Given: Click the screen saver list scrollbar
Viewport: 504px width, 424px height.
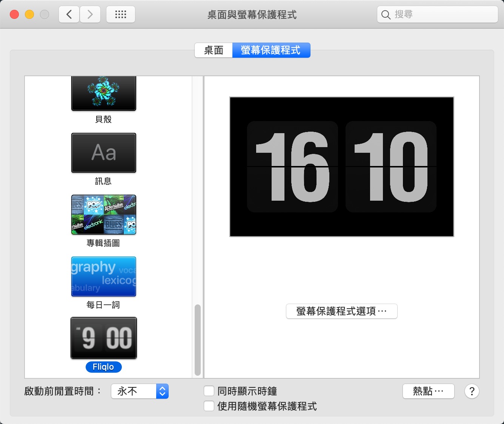Looking at the screenshot, I should (197, 340).
